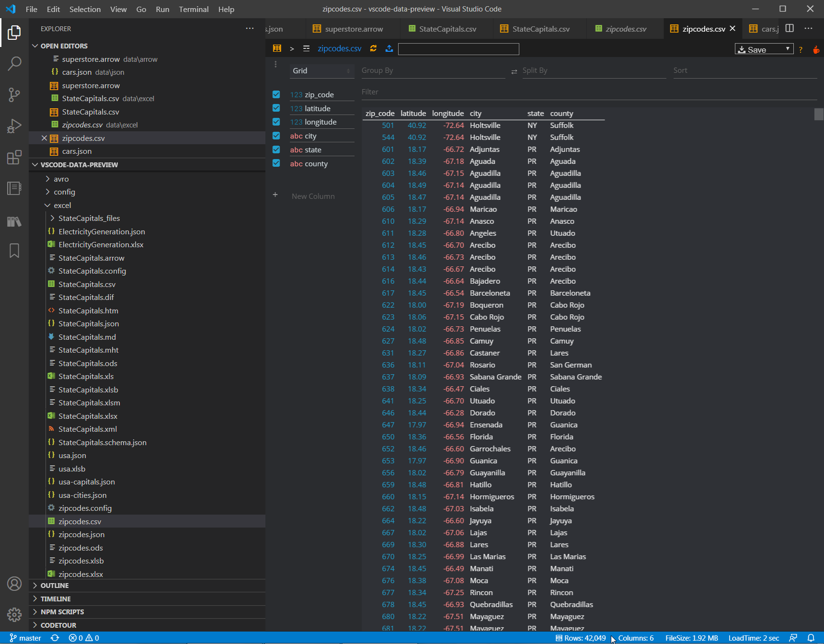Open the Source Control view
Viewport: 824px width, 644px height.
(14, 94)
